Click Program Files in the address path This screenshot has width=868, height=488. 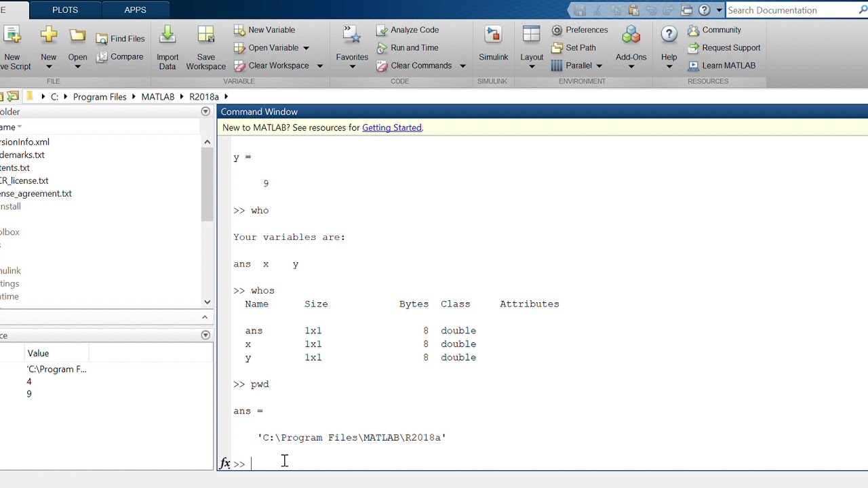pyautogui.click(x=100, y=97)
